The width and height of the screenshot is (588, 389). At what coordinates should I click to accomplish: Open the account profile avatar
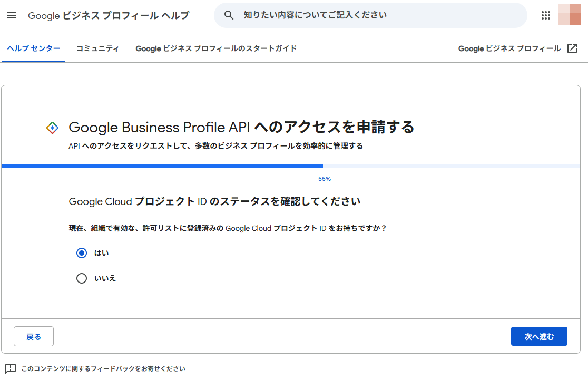pyautogui.click(x=569, y=15)
